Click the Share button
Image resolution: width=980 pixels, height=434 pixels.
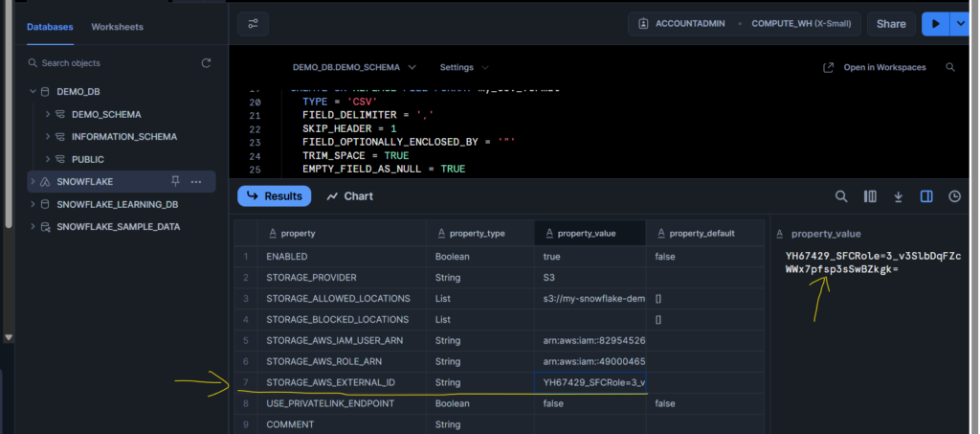coord(891,24)
